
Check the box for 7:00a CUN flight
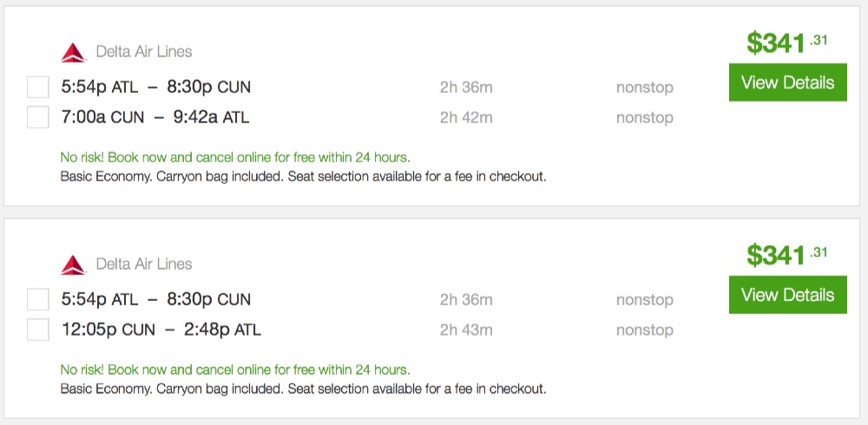click(x=38, y=117)
